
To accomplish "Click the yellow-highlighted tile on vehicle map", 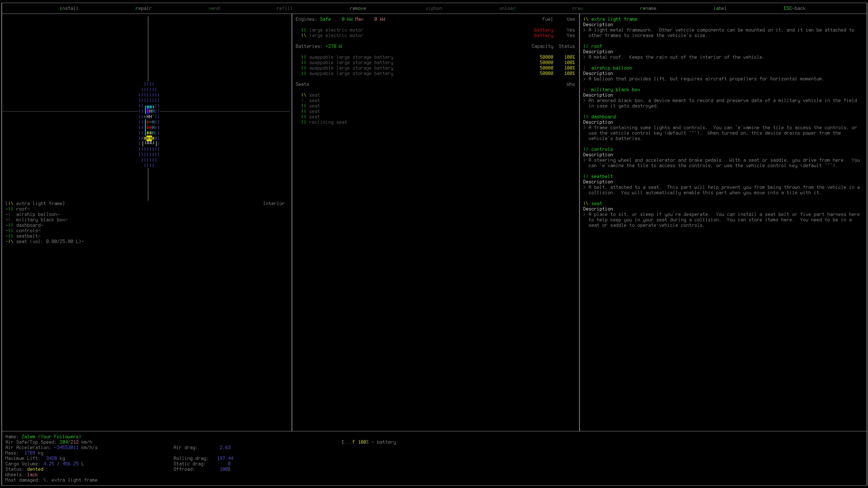I will tap(149, 138).
